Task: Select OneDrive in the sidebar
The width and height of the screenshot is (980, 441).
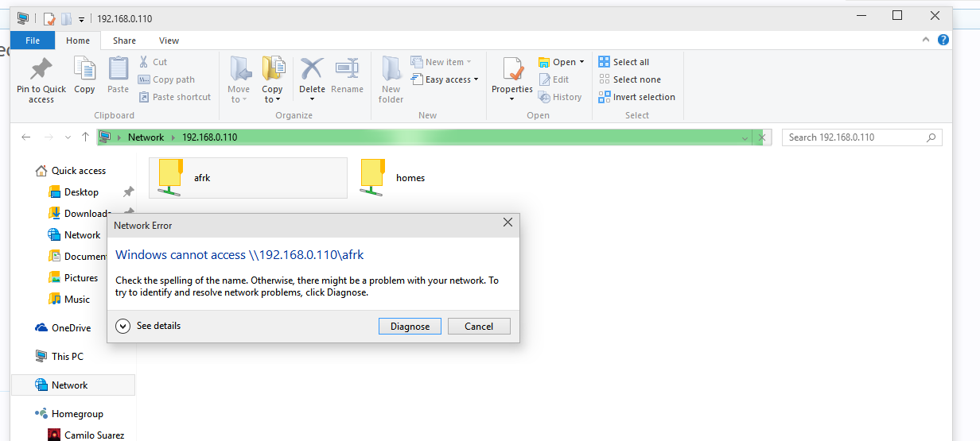Action: click(71, 328)
